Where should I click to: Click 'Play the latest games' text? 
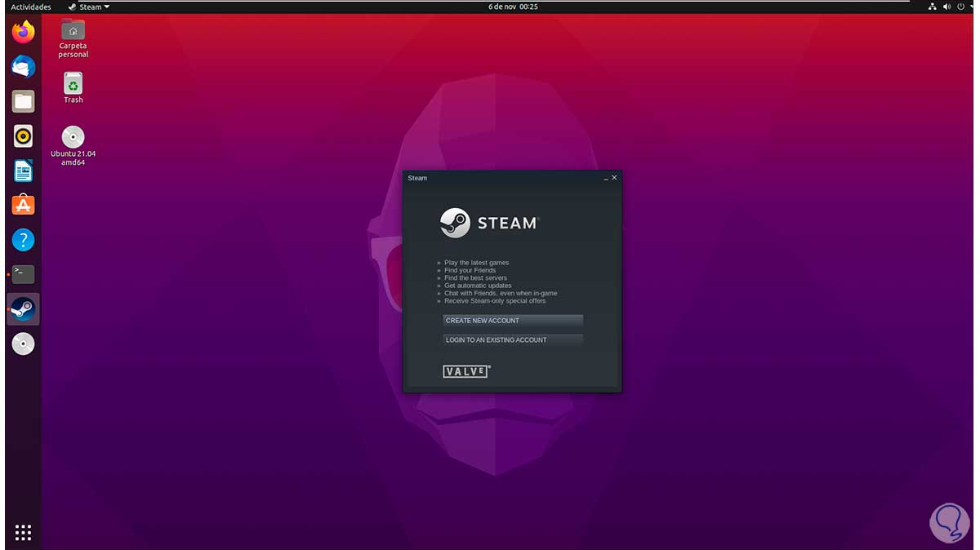click(x=476, y=263)
